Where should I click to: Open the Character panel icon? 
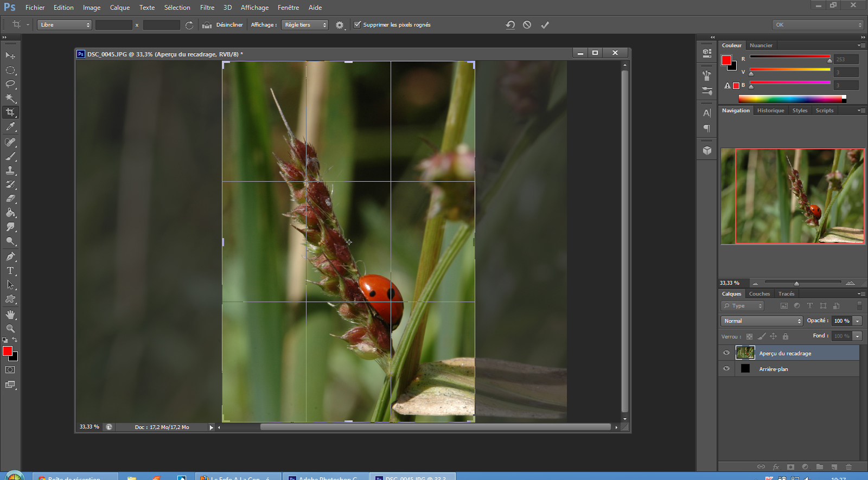coord(707,113)
